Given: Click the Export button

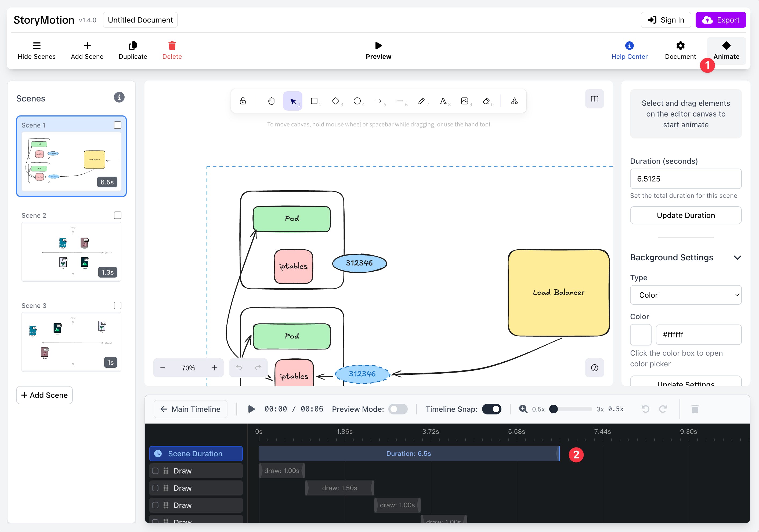Looking at the screenshot, I should 721,20.
